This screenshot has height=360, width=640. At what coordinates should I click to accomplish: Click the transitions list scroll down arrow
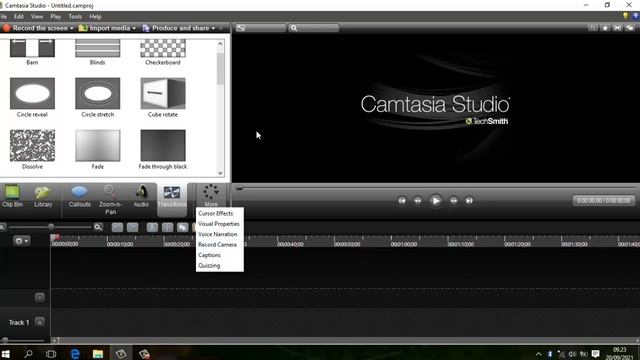(220, 173)
